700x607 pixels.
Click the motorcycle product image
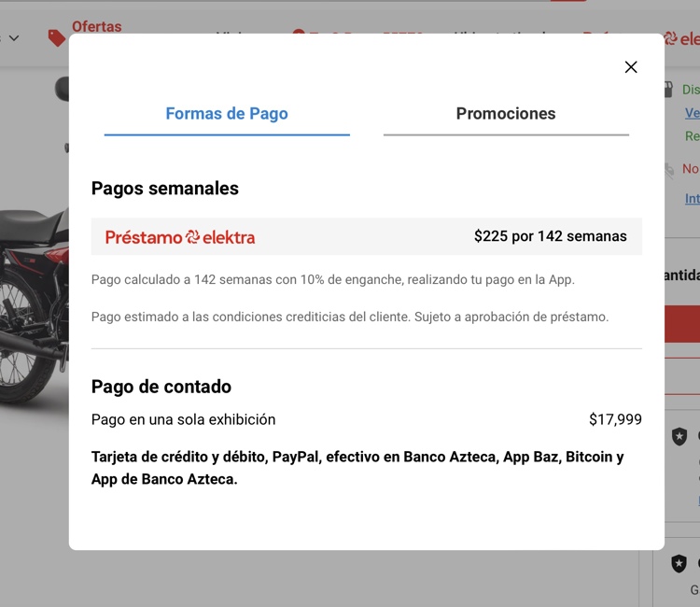34,299
